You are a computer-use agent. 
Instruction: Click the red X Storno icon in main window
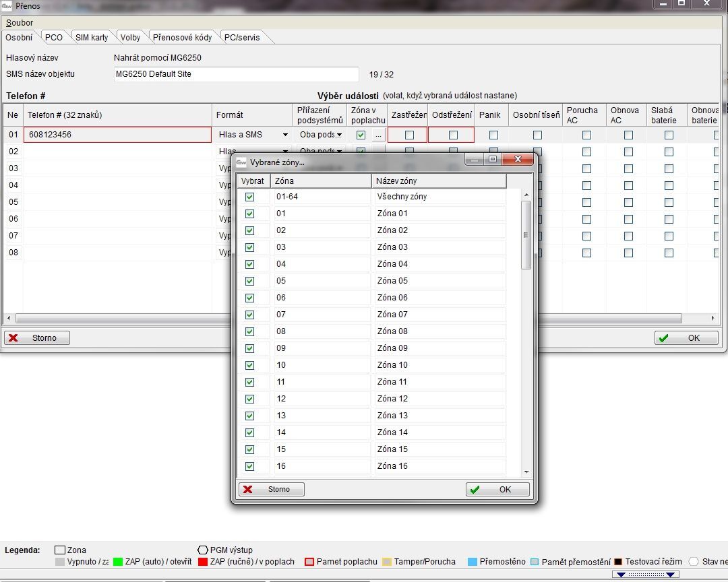point(13,338)
